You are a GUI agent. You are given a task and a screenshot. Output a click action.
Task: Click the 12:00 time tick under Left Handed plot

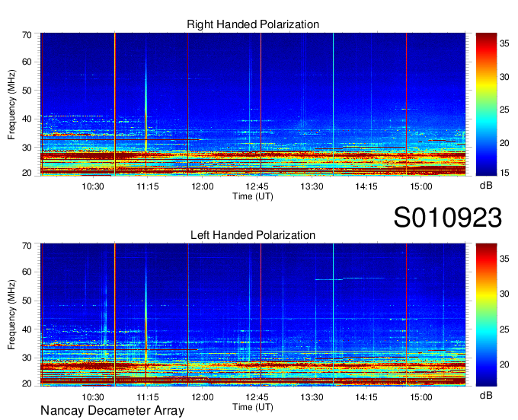[203, 397]
